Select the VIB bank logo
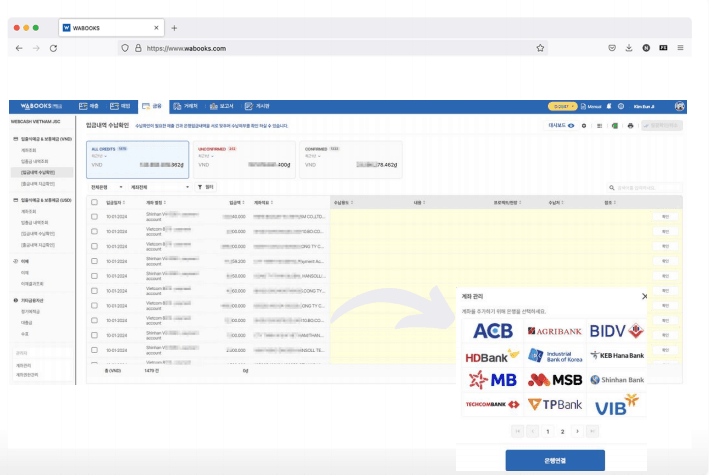 click(616, 404)
